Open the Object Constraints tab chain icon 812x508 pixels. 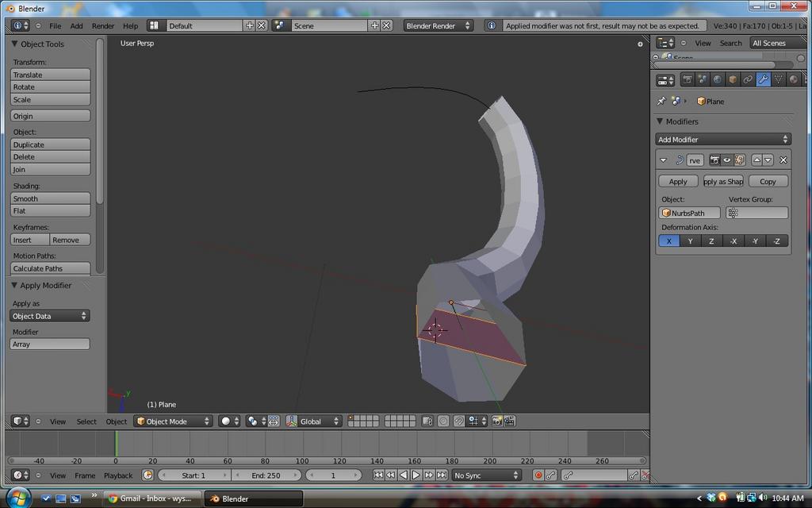click(748, 80)
